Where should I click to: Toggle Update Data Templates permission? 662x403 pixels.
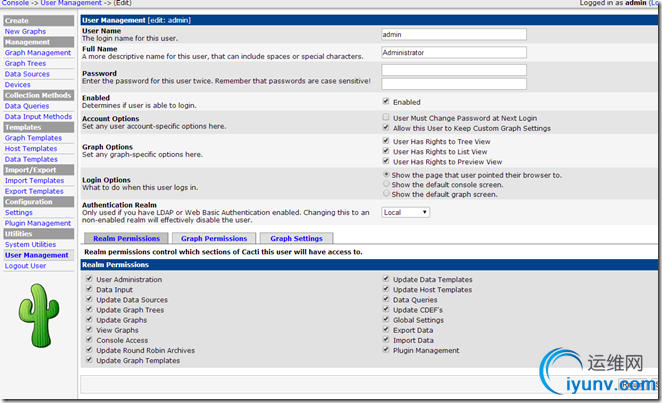(x=385, y=279)
